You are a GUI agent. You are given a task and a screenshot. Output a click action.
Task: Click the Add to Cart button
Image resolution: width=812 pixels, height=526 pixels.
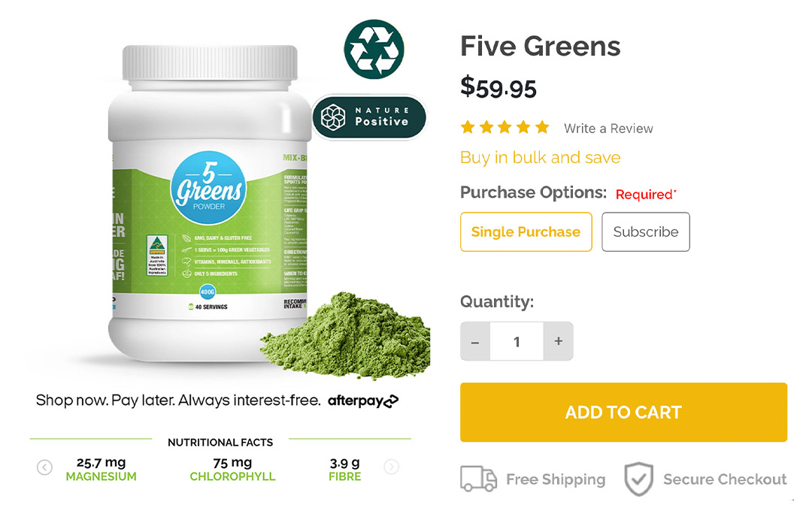coord(623,412)
